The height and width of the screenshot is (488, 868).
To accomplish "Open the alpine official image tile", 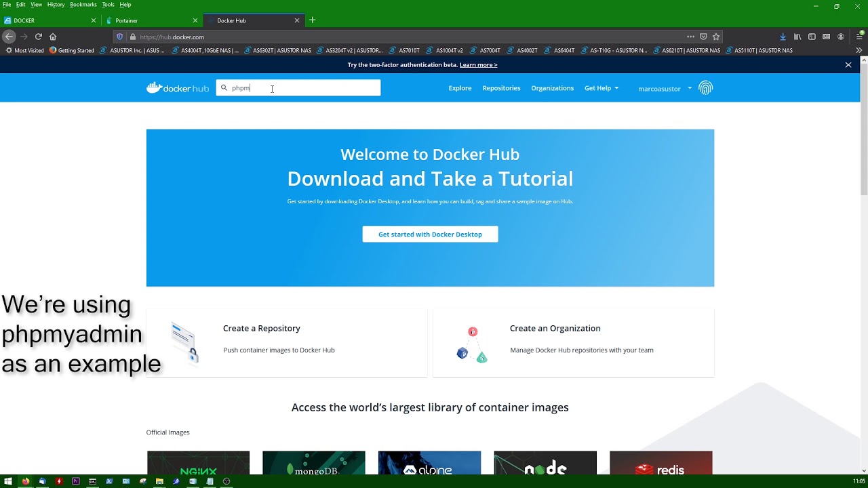I will point(429,463).
